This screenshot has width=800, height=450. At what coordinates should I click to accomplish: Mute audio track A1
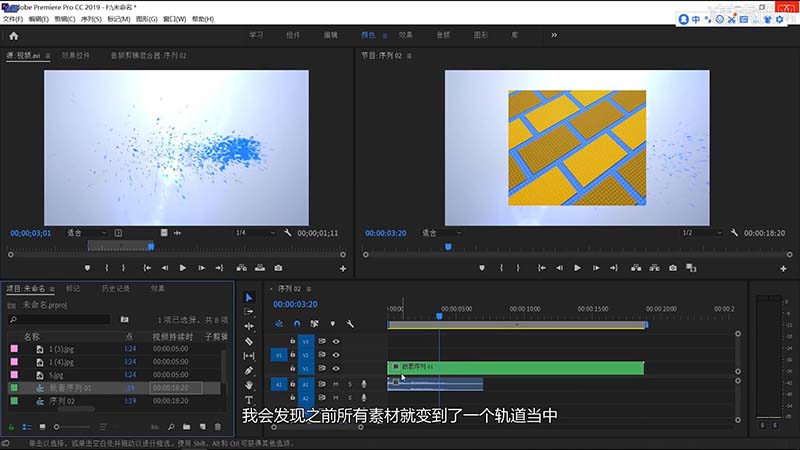[x=335, y=383]
